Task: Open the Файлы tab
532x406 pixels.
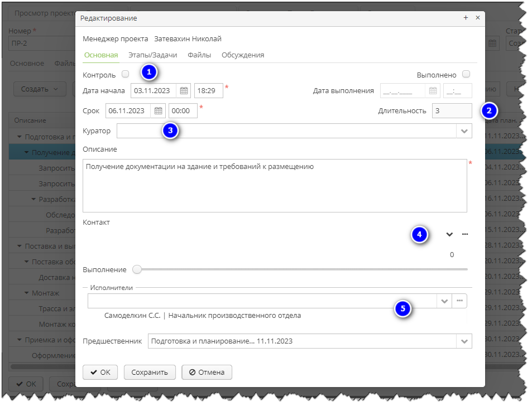Action: 199,55
